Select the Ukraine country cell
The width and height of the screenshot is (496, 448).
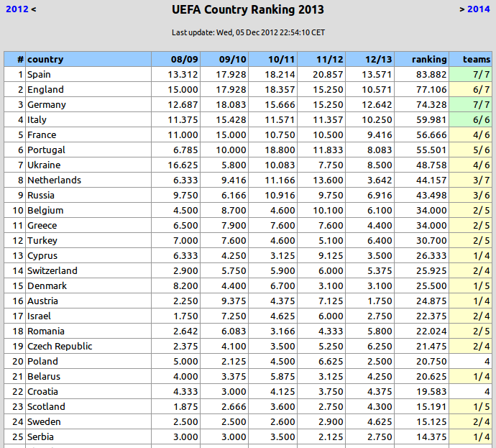tap(88, 165)
